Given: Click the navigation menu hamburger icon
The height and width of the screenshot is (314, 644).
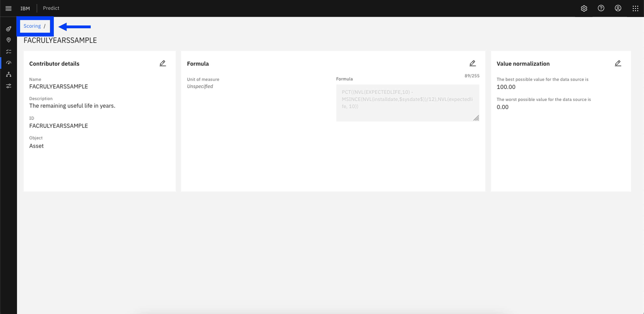Looking at the screenshot, I should [x=8, y=8].
